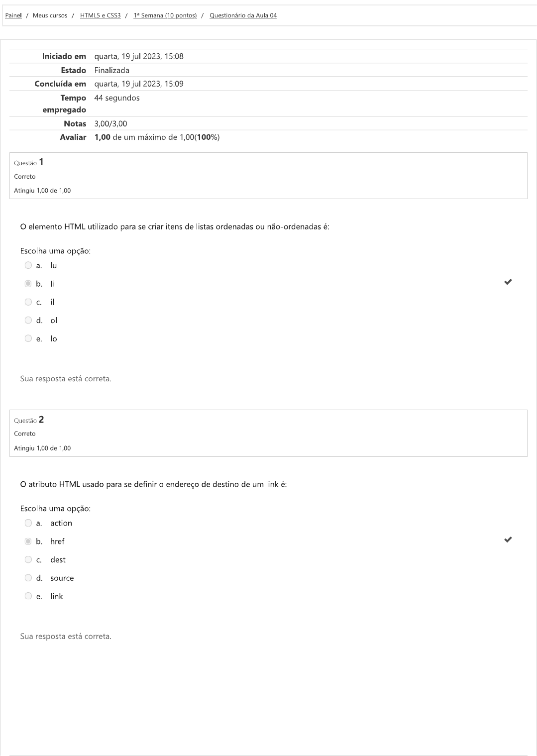Select option a. action in Question 2
Viewport: 537px width, 756px height.
coord(28,523)
